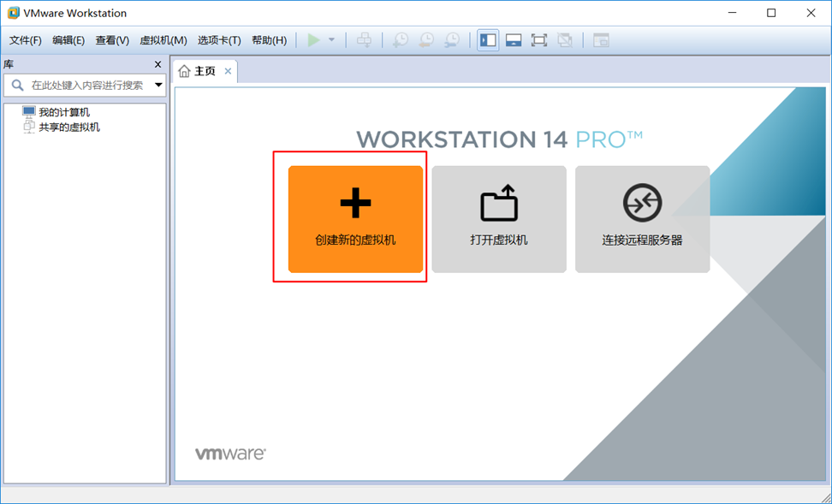The height and width of the screenshot is (504, 832).
Task: Click the Send Ctrl+Alt+Del toolbar icon
Action: 364,40
